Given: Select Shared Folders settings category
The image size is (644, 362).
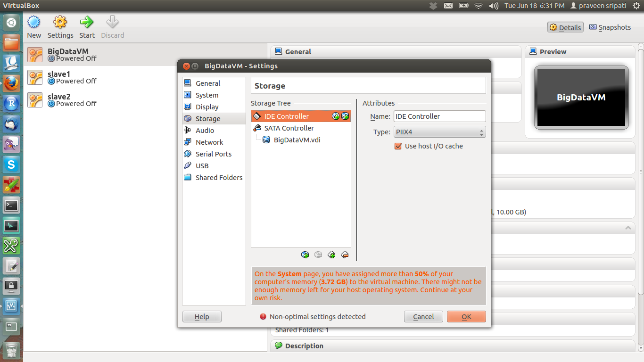Looking at the screenshot, I should (x=214, y=178).
